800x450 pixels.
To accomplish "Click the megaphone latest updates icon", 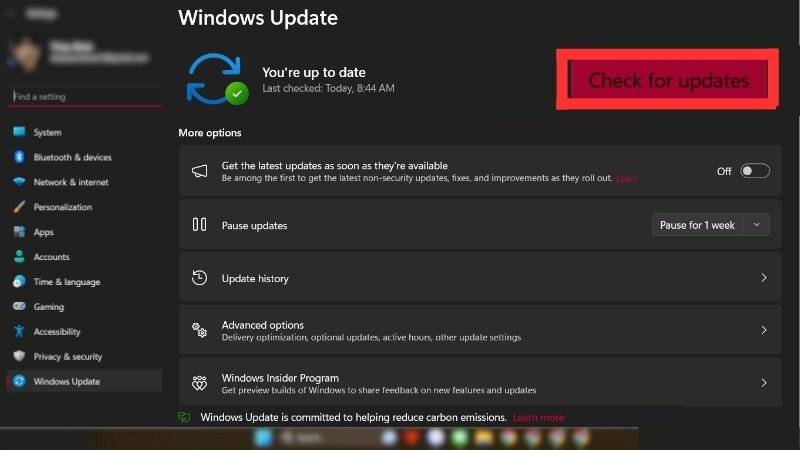I will point(199,171).
